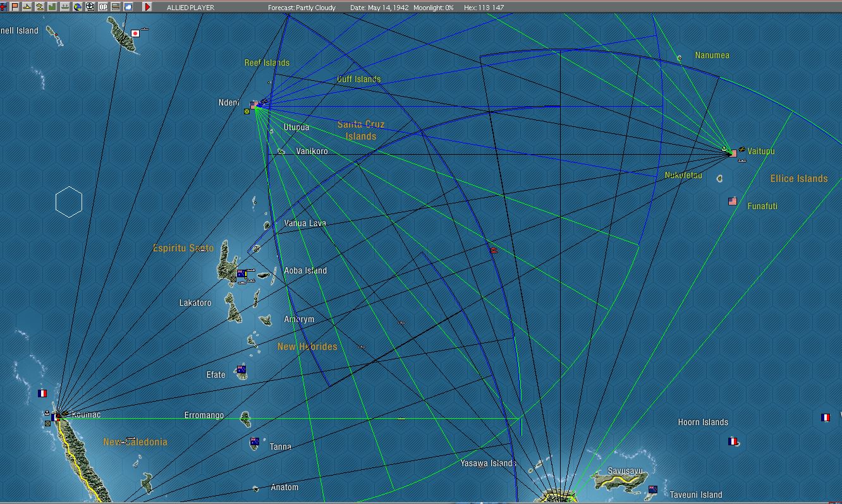Image resolution: width=842 pixels, height=504 pixels.
Task: Click the Hex: 113 147 coordinate readout
Action: (484, 8)
